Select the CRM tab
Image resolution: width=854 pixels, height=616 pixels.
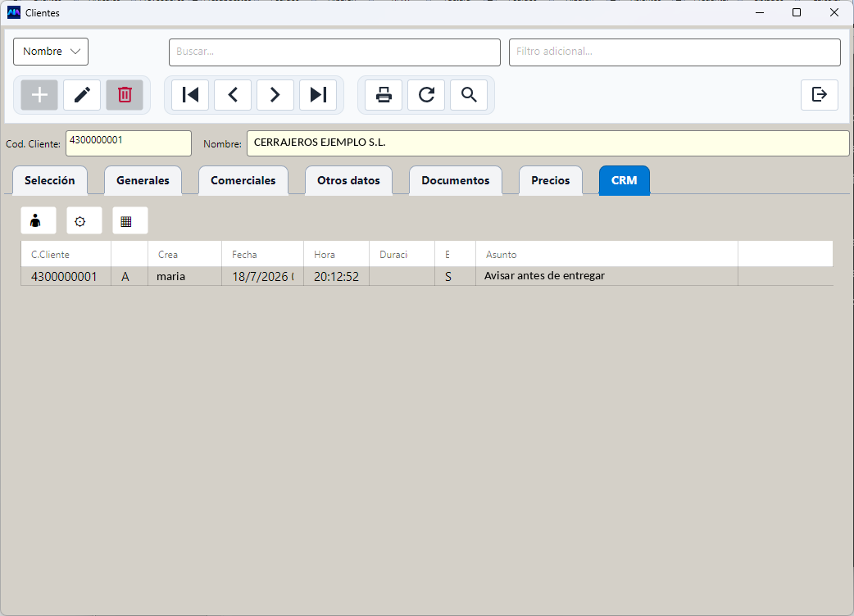[x=625, y=180]
